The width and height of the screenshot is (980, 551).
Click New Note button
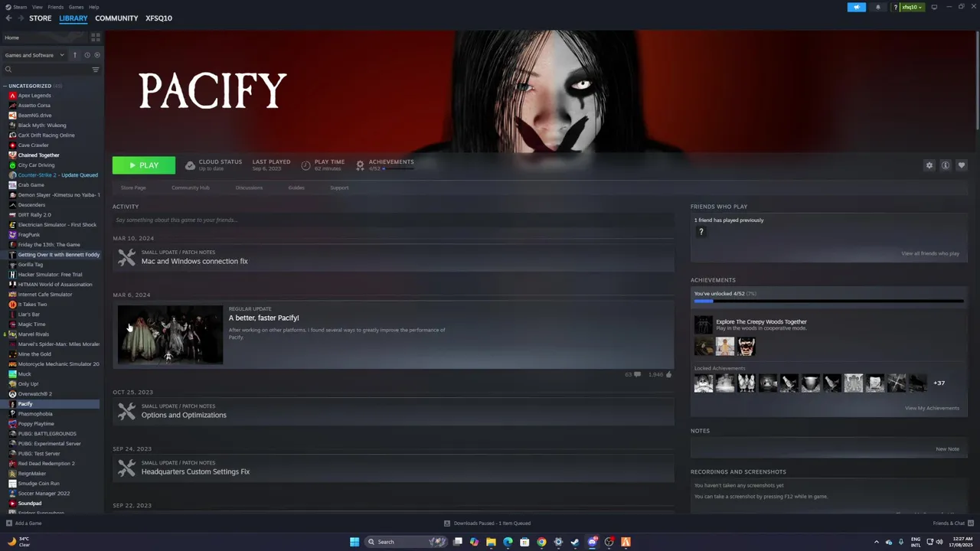click(x=947, y=449)
